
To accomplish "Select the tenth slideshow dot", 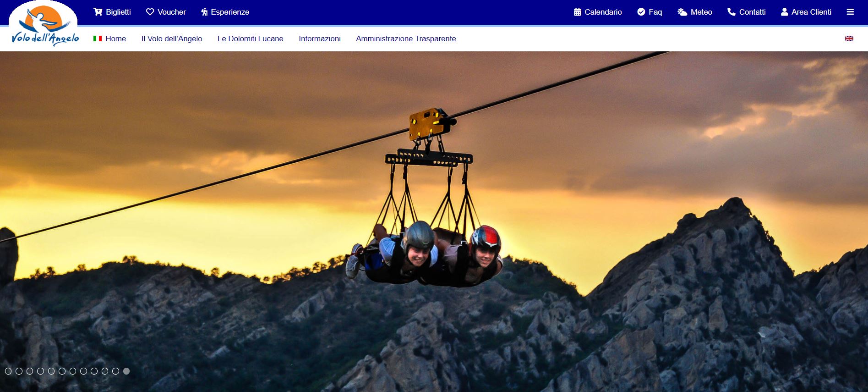I will (105, 371).
